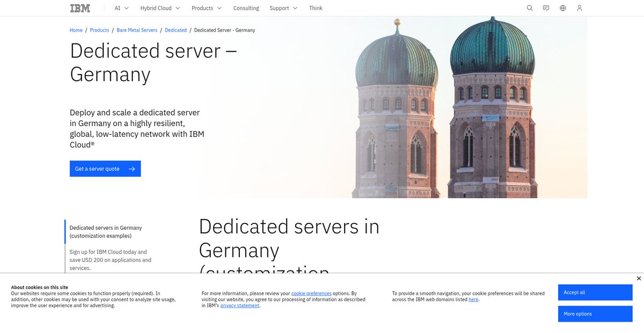Viewport: 644px width, 333px height.
Task: Open the cookie preferences link
Action: tap(311, 293)
